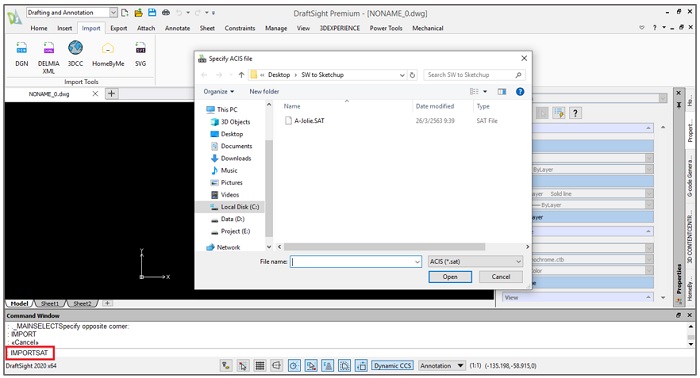
Task: Open the Organize dropdown menu
Action: (x=219, y=91)
